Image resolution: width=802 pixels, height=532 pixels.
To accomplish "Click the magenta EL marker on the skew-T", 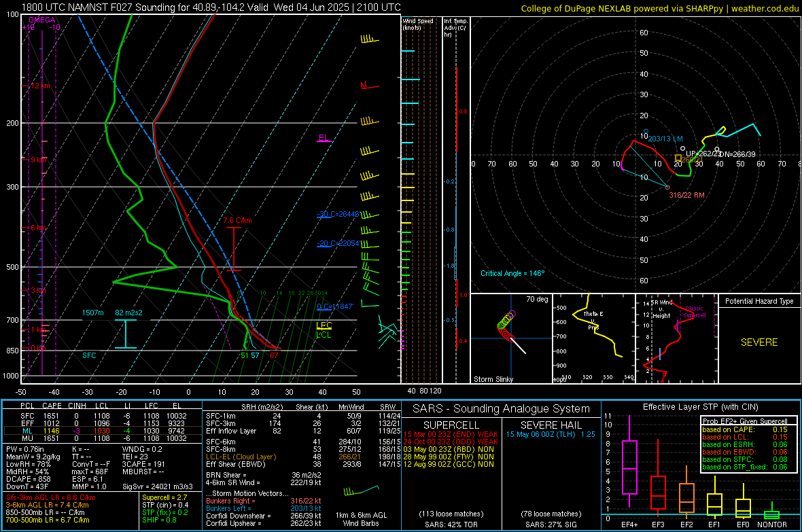I will [324, 138].
